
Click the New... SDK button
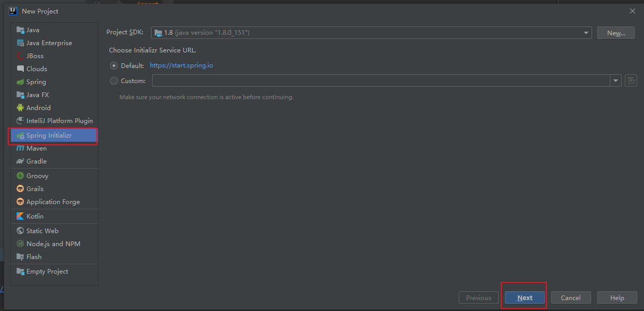[616, 33]
